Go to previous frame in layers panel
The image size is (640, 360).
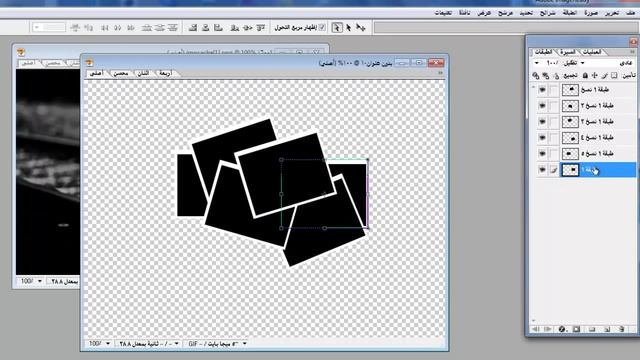(x=536, y=329)
